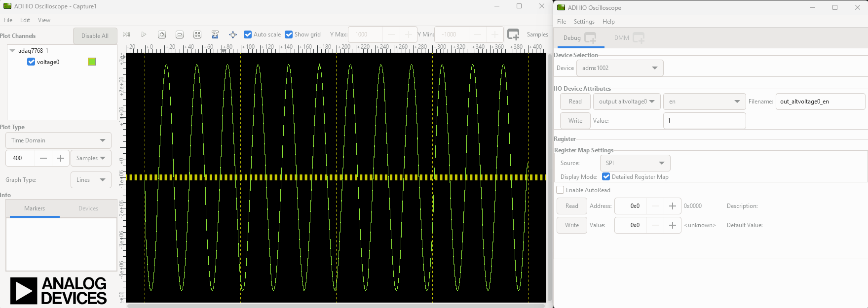This screenshot has height=308, width=868.
Task: Click the zoom to fit icon
Action: pyautogui.click(x=197, y=34)
